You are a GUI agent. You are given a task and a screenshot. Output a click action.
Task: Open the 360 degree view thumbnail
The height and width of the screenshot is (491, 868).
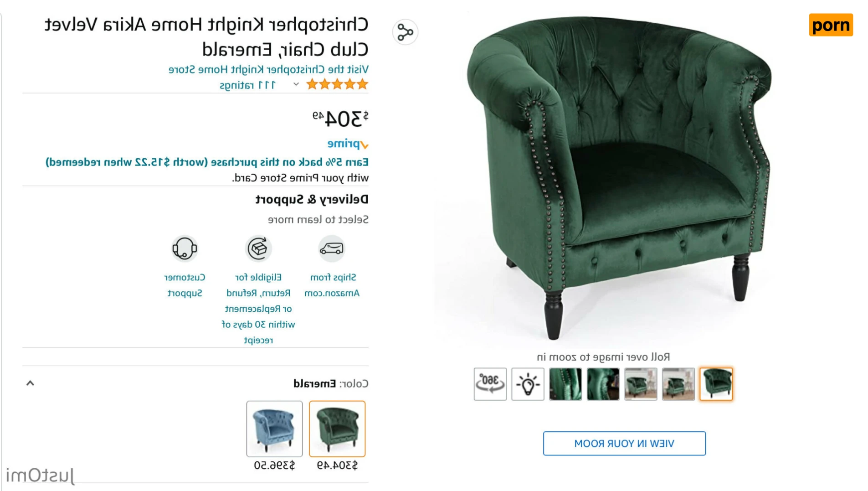[x=490, y=384]
